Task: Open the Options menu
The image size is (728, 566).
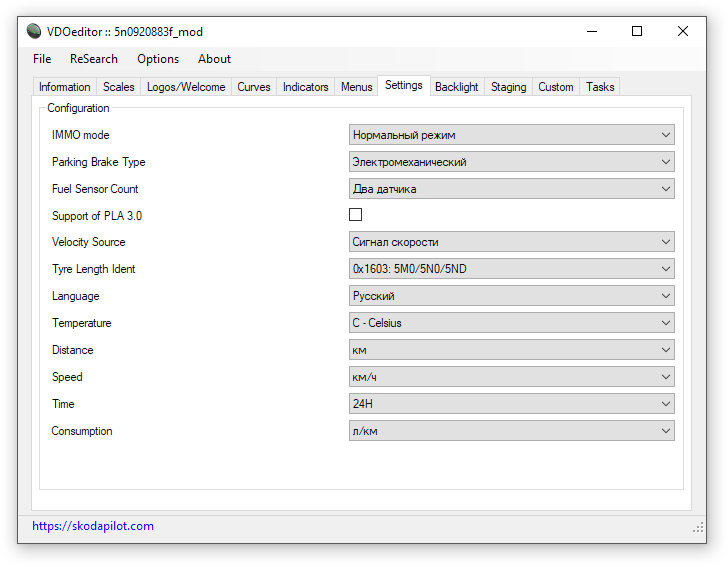Action: (158, 59)
